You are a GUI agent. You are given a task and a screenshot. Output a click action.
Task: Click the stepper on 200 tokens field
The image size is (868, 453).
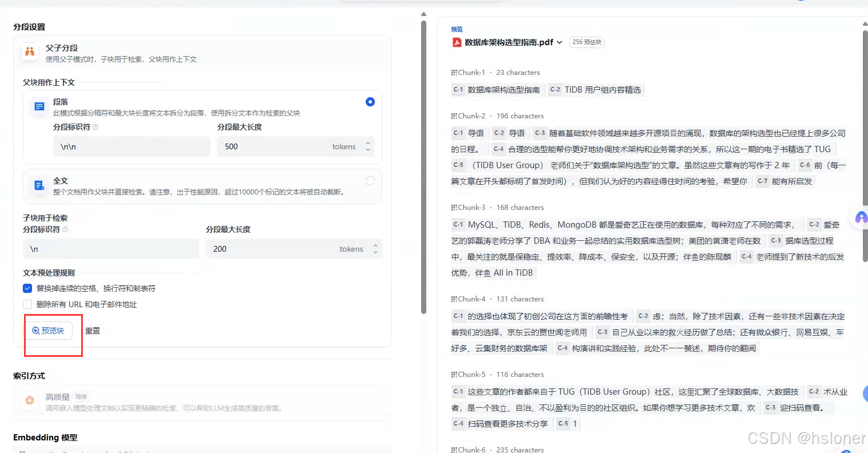tap(375, 249)
